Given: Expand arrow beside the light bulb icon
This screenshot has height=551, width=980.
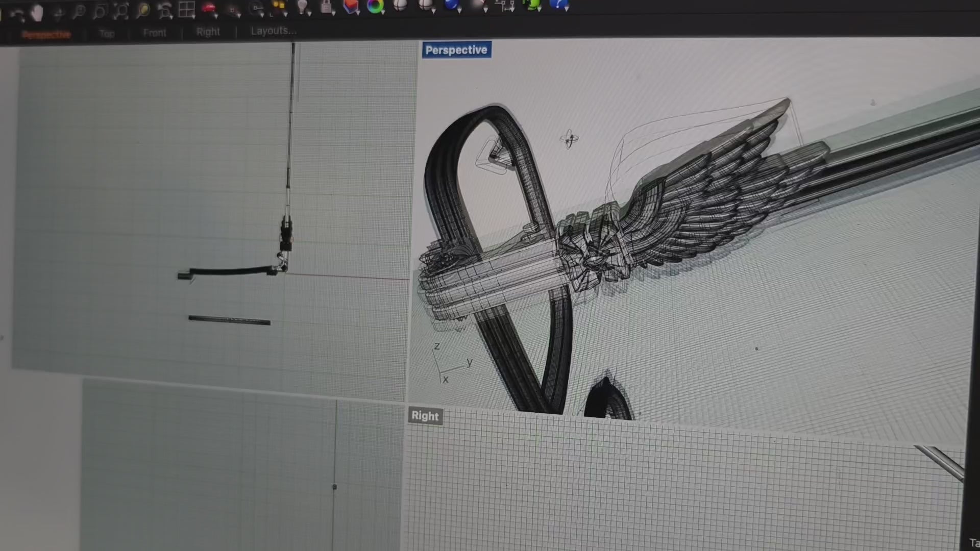Looking at the screenshot, I should [309, 14].
